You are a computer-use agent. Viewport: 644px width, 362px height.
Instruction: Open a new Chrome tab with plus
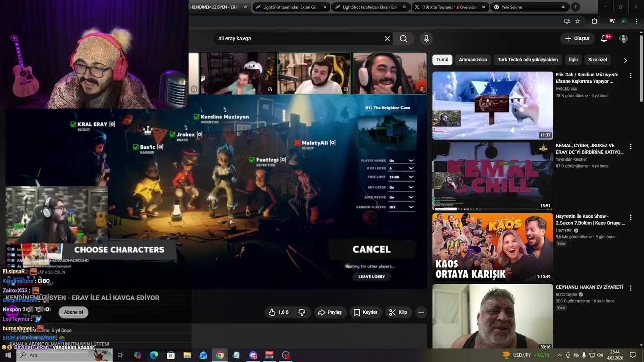pos(575,7)
